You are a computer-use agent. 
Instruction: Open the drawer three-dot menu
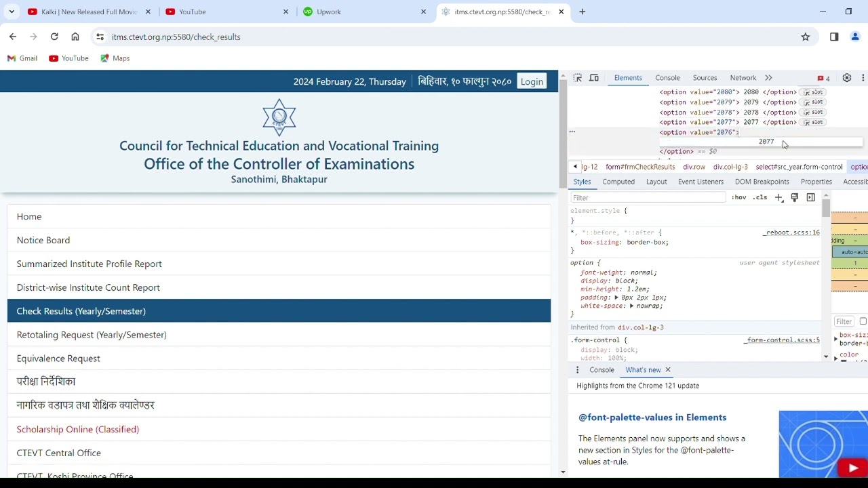(577, 370)
